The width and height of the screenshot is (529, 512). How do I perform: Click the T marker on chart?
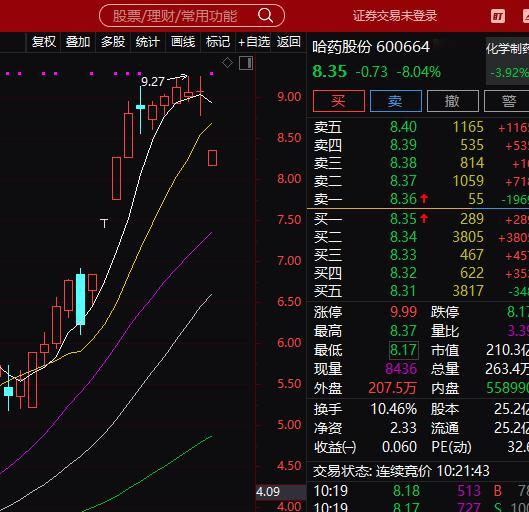coord(104,223)
